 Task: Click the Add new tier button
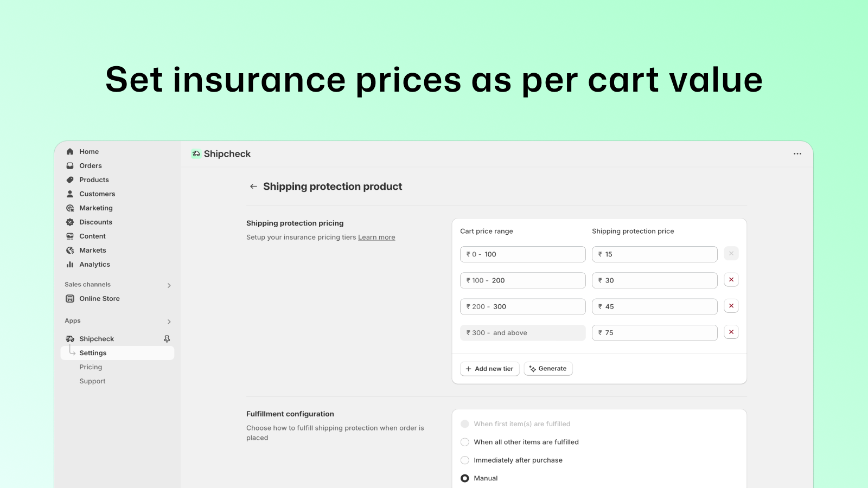pyautogui.click(x=490, y=369)
